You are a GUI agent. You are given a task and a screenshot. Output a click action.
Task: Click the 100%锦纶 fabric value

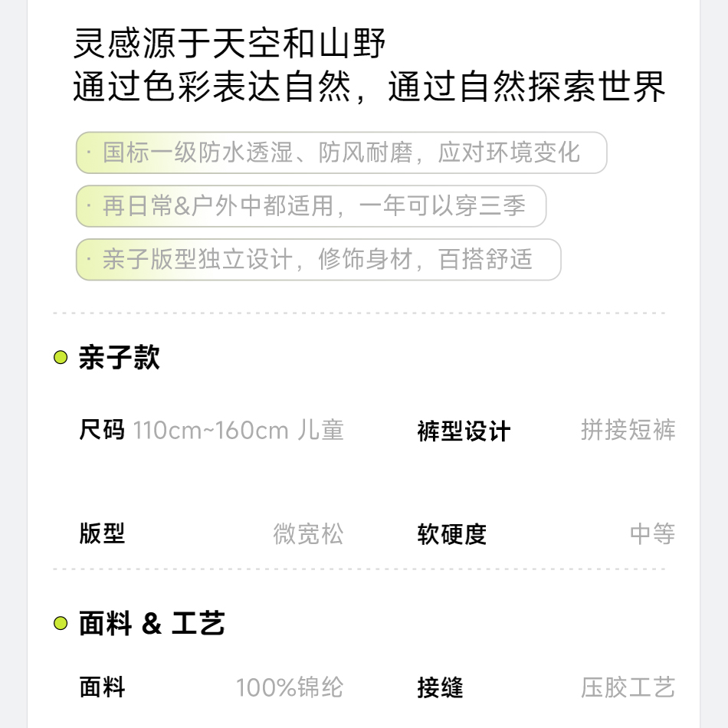click(x=289, y=687)
